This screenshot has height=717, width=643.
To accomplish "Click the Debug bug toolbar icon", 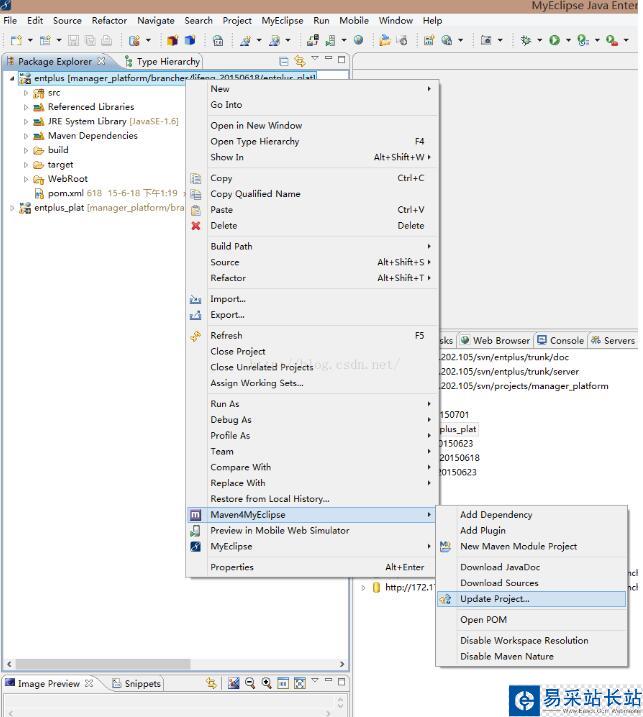I will coord(526,40).
